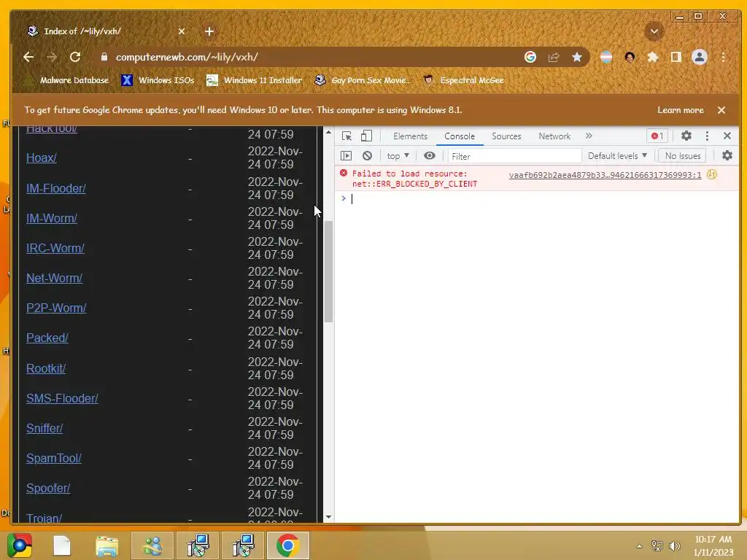Switch to the Console tab

point(460,136)
